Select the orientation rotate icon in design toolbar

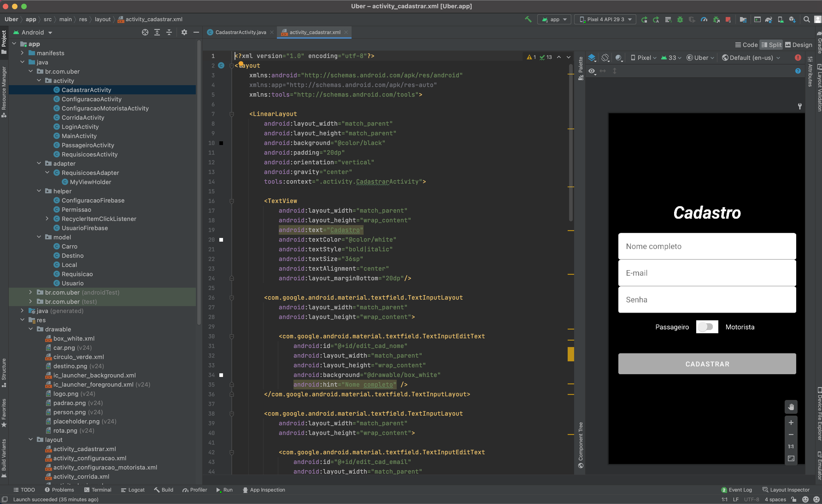tap(605, 57)
